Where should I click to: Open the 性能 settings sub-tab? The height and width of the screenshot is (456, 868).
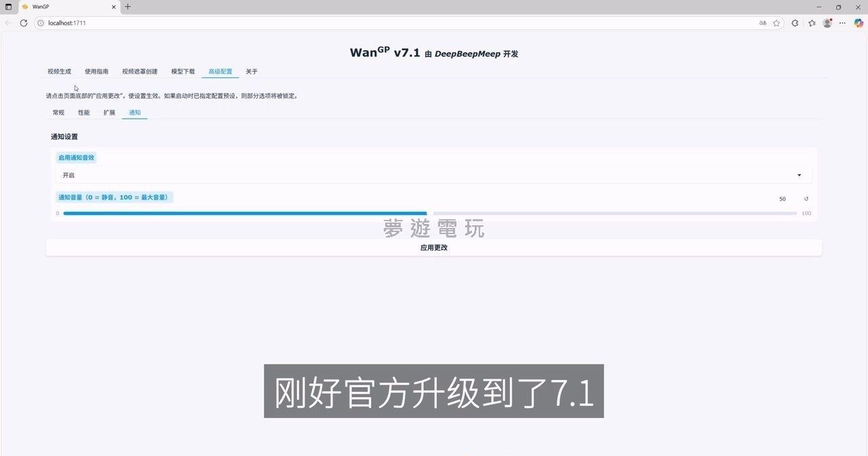84,113
